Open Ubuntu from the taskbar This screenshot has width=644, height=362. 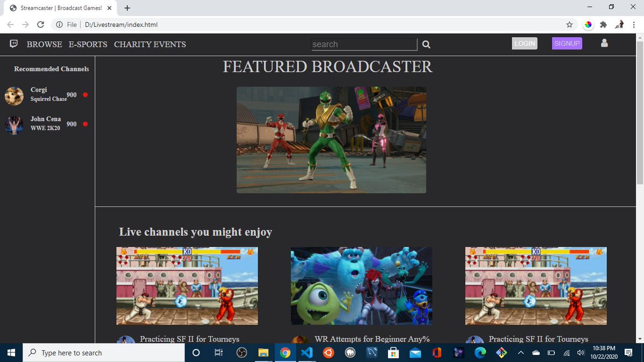[328, 353]
